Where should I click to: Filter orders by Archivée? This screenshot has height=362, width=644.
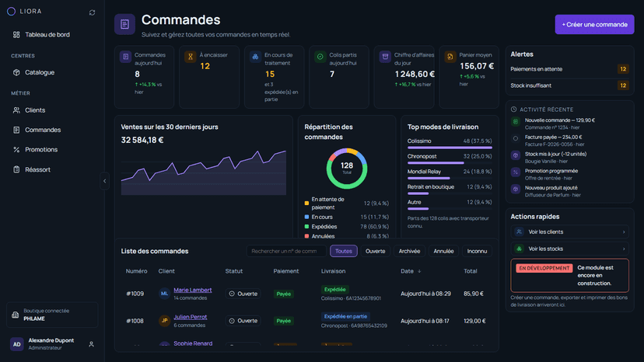coord(409,251)
